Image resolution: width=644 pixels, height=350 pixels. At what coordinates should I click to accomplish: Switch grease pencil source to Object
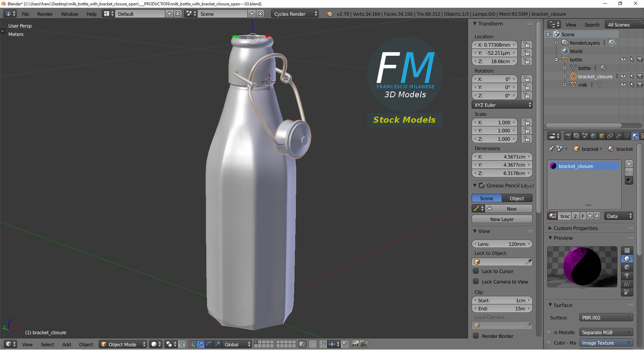pyautogui.click(x=517, y=198)
